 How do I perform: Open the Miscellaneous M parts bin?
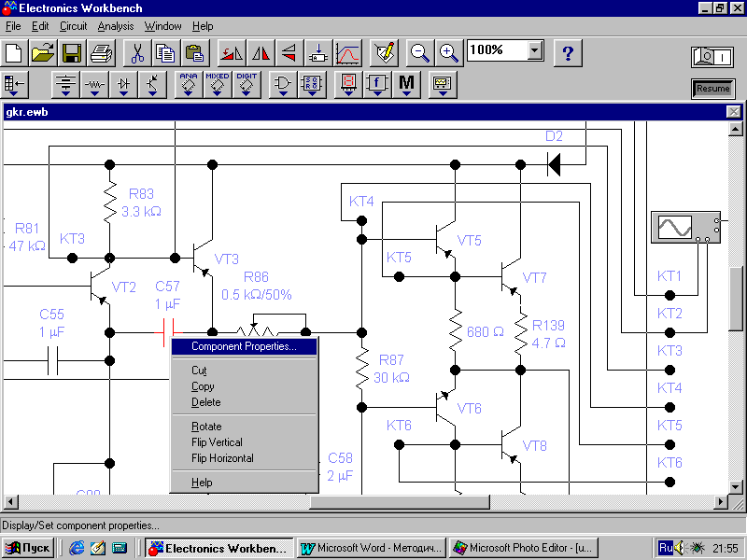tap(406, 85)
